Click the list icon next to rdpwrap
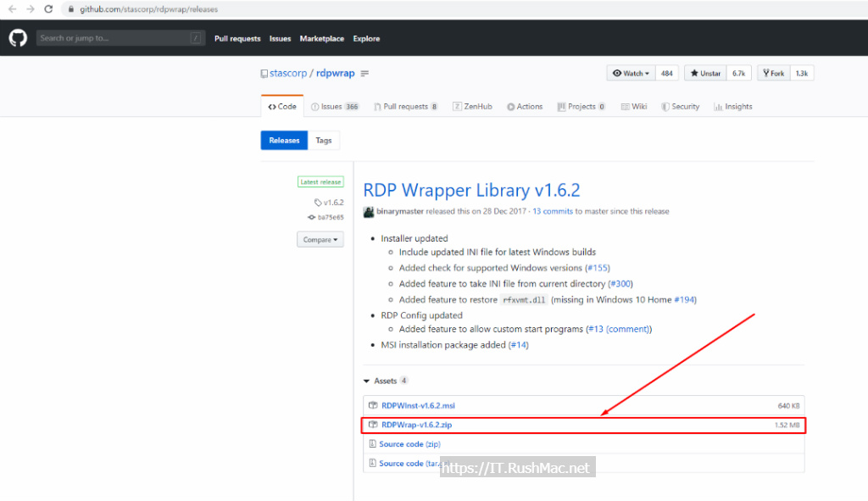Image resolution: width=868 pixels, height=501 pixels. coord(364,73)
